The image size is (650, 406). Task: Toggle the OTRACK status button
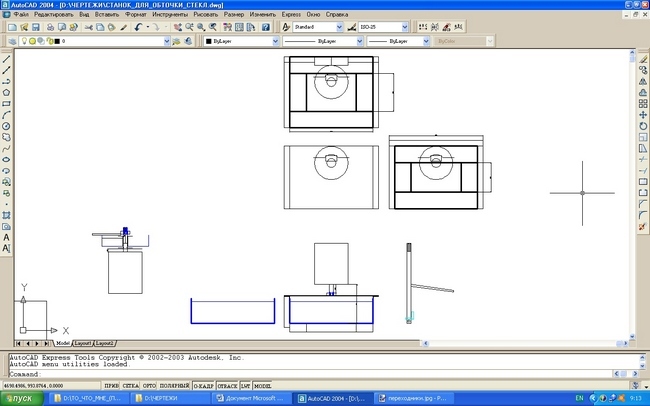[x=228, y=386]
